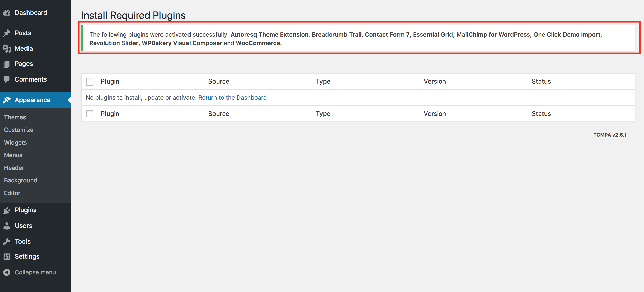Click the Settings sliders icon
The image size is (644, 292).
[x=7, y=257]
